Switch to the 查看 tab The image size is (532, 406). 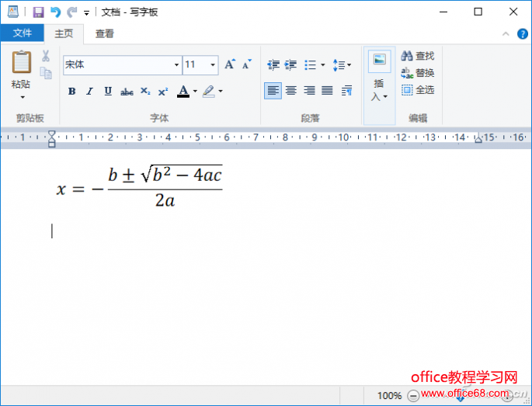pos(105,33)
